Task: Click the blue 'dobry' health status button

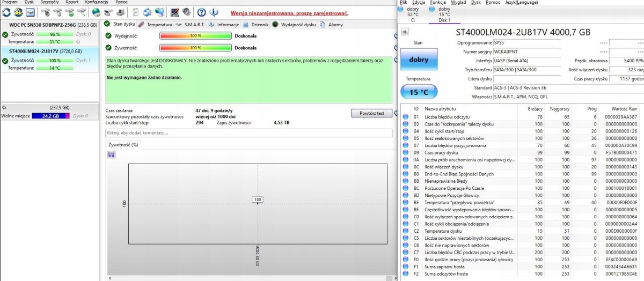Action: coord(419,60)
